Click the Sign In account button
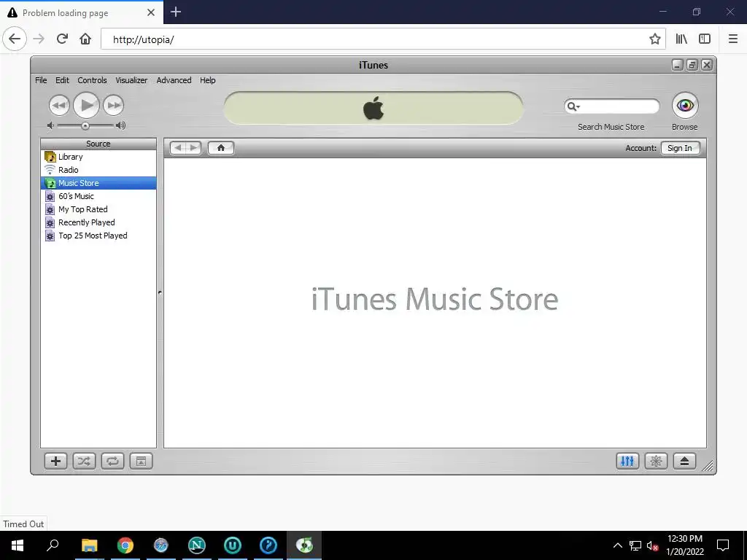 coord(680,148)
